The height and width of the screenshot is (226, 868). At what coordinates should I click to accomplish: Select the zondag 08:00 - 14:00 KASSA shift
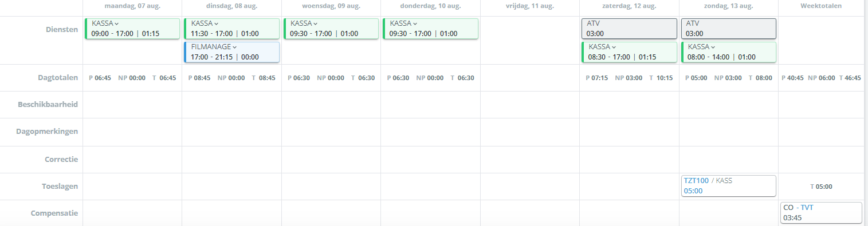click(x=728, y=52)
